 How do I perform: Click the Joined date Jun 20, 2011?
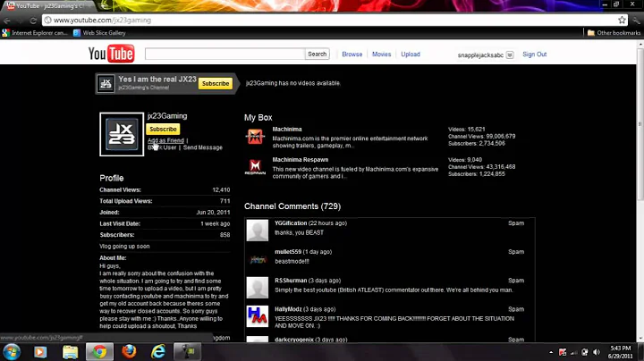point(213,213)
